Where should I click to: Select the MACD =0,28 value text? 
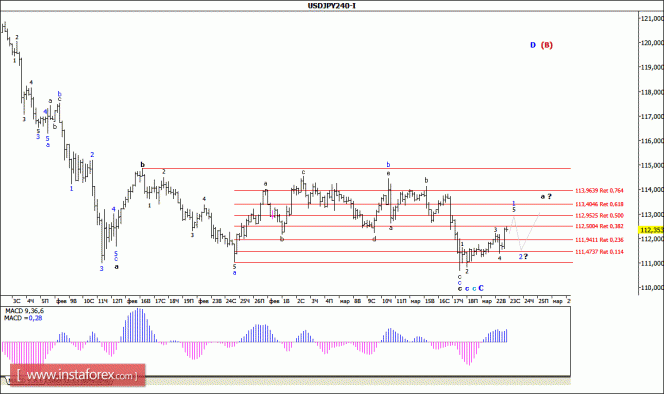click(x=23, y=318)
